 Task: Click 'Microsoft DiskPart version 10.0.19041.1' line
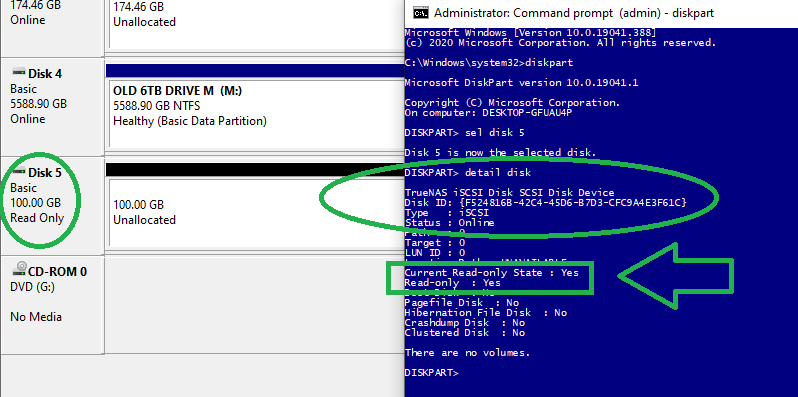click(x=521, y=83)
